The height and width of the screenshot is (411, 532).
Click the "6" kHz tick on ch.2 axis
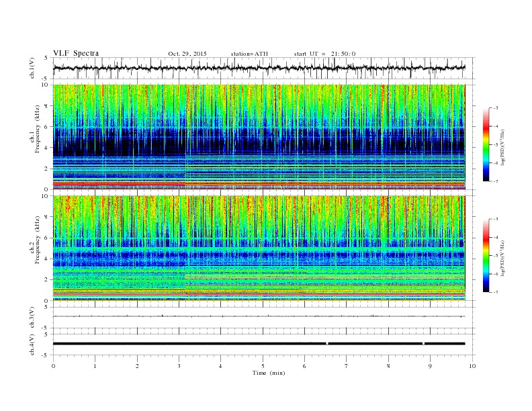[47, 238]
